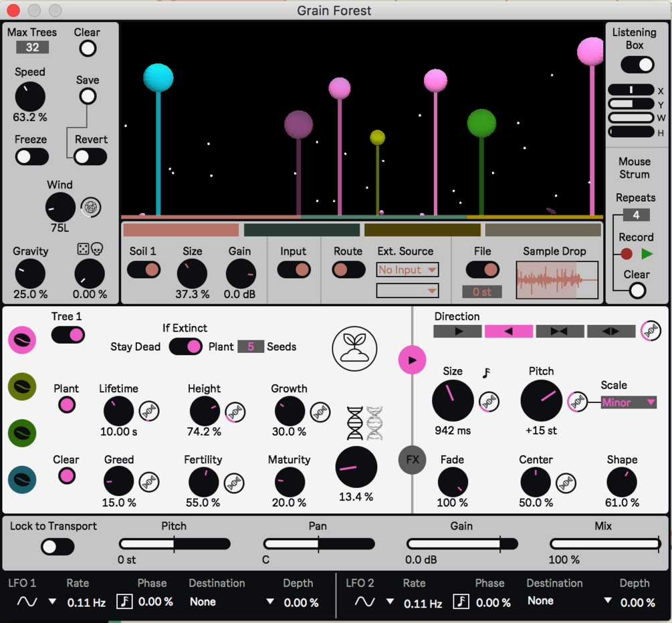This screenshot has width=672, height=623.
Task: Click the Direction DNA randomization icon
Action: point(651,331)
